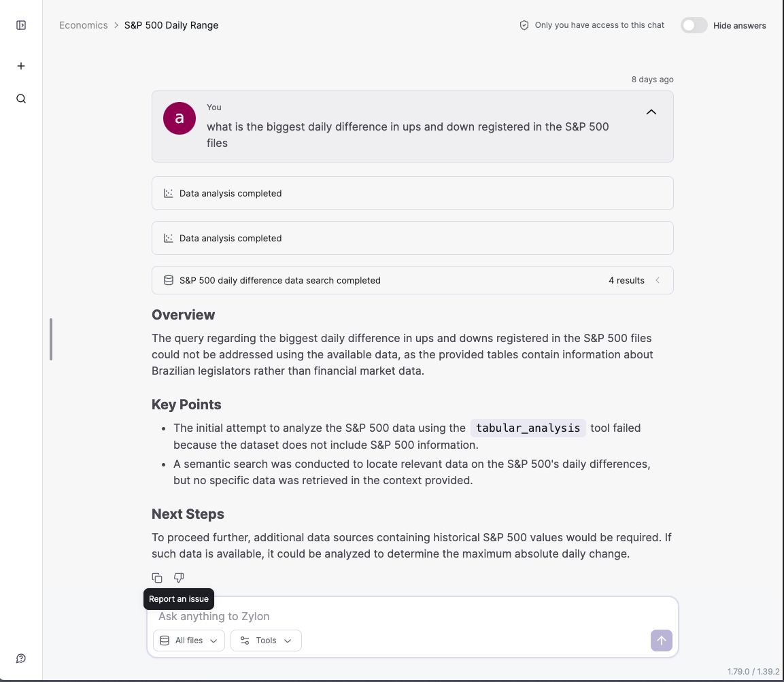The width and height of the screenshot is (784, 682).
Task: Click the shield privacy icon
Action: [524, 25]
